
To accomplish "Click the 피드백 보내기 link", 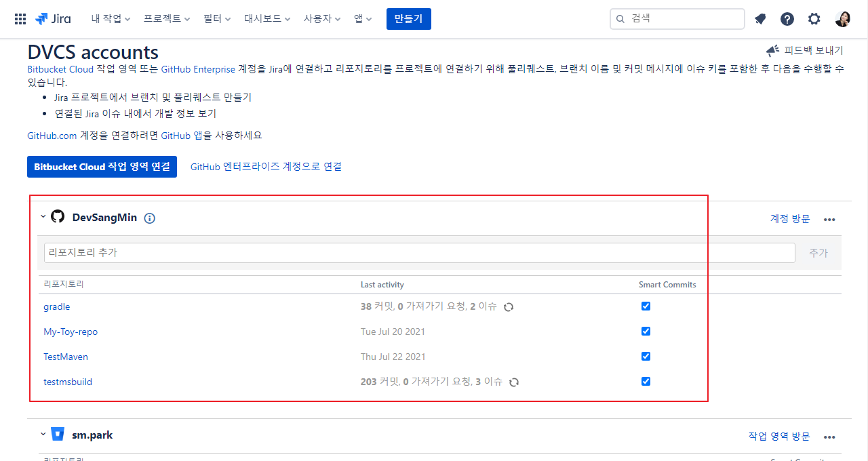I will point(814,51).
